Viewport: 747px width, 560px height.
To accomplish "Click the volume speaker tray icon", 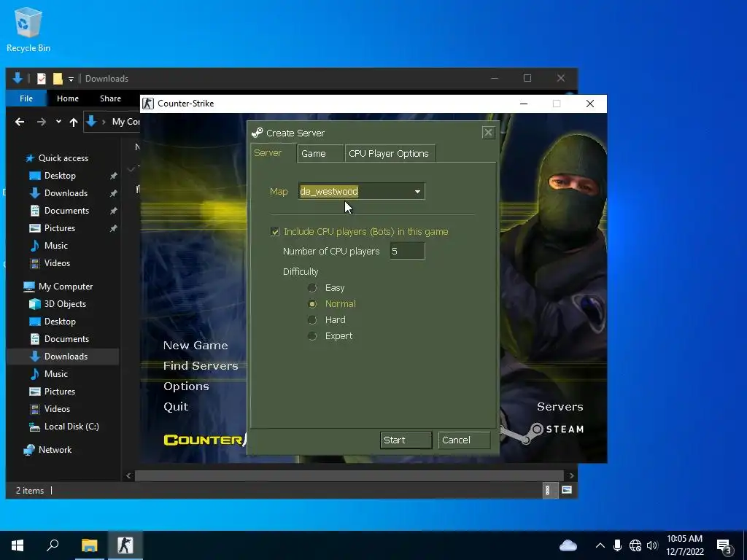I will (652, 545).
